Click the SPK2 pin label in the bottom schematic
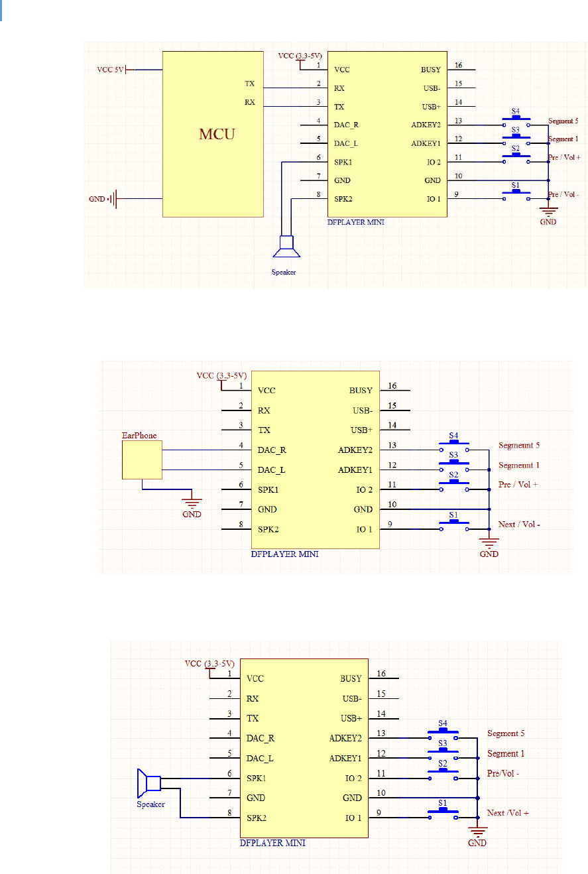Screen dimensions: 588x874 (x=257, y=818)
